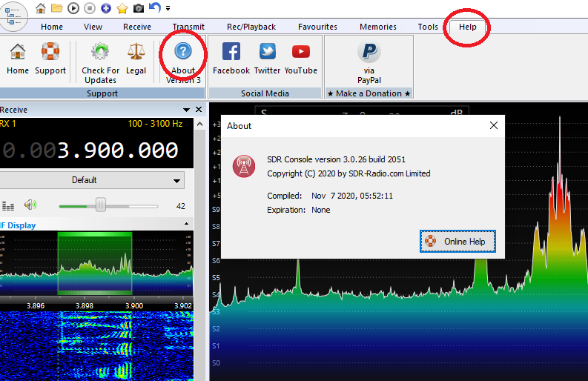Screen dimensions: 588x381
Task: Click the About Version 3 icon
Action: [x=182, y=52]
